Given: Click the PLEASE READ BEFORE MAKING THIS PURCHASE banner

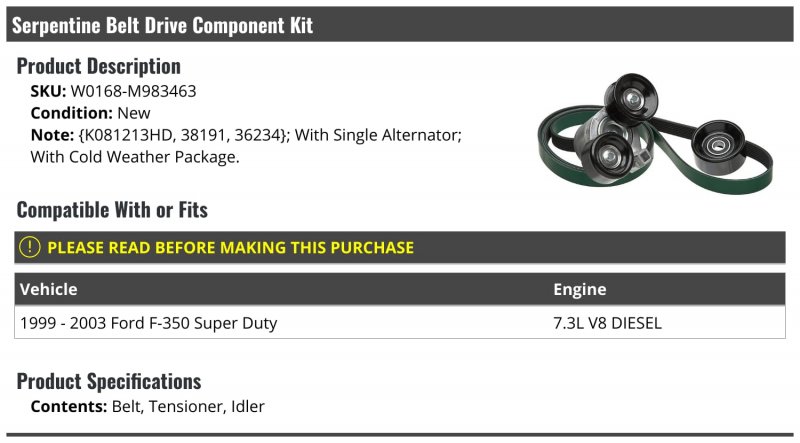Looking at the screenshot, I should (400, 248).
